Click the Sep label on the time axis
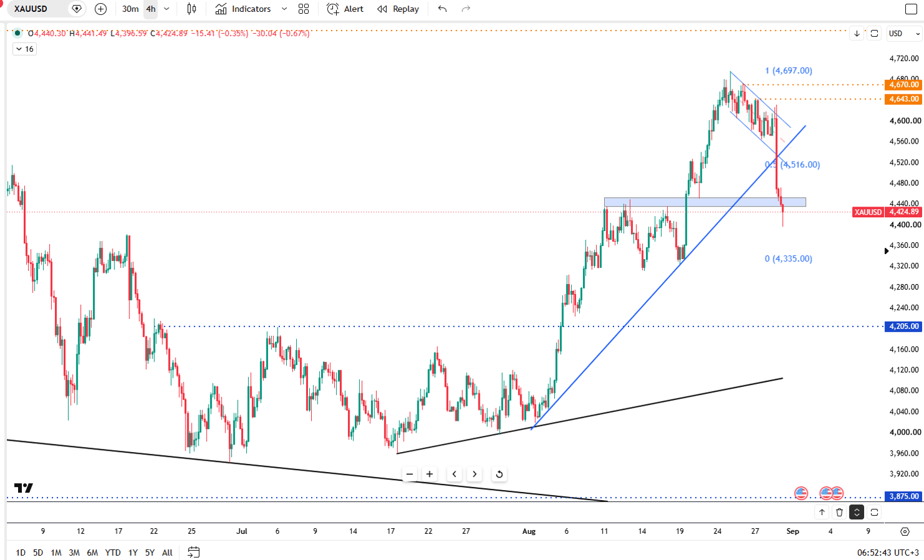This screenshot has width=924, height=560. click(793, 531)
